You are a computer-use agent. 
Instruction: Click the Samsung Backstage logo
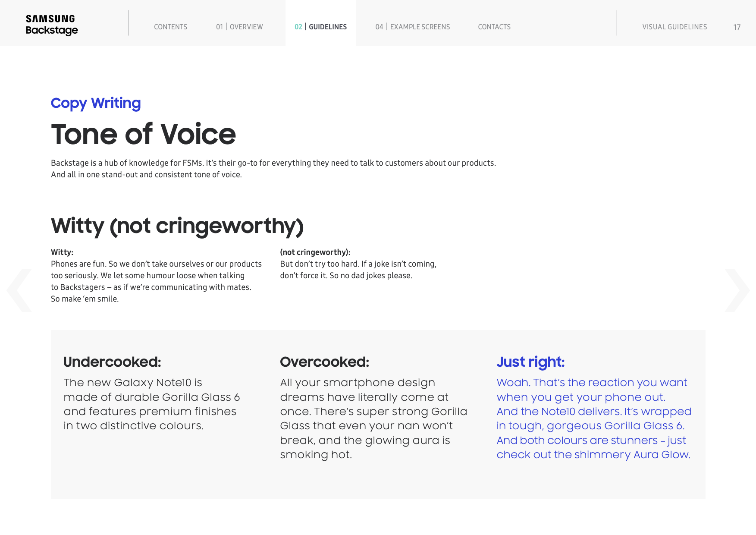(52, 25)
